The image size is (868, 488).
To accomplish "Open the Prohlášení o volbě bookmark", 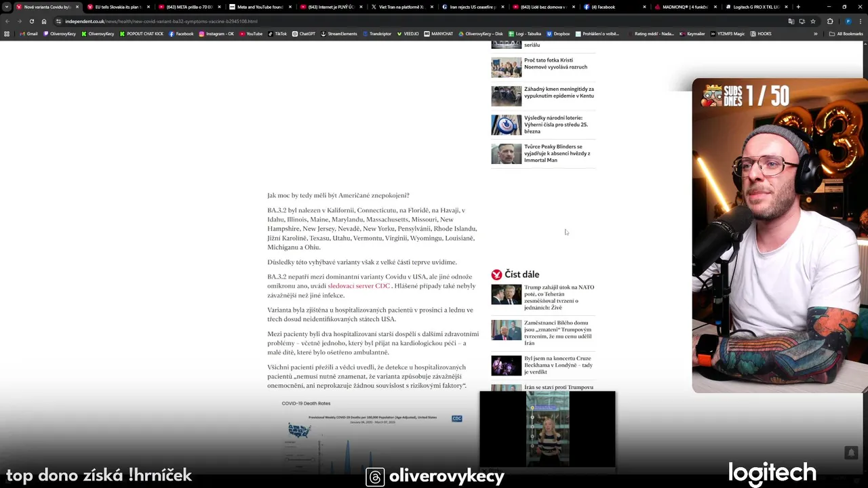I will pos(597,33).
